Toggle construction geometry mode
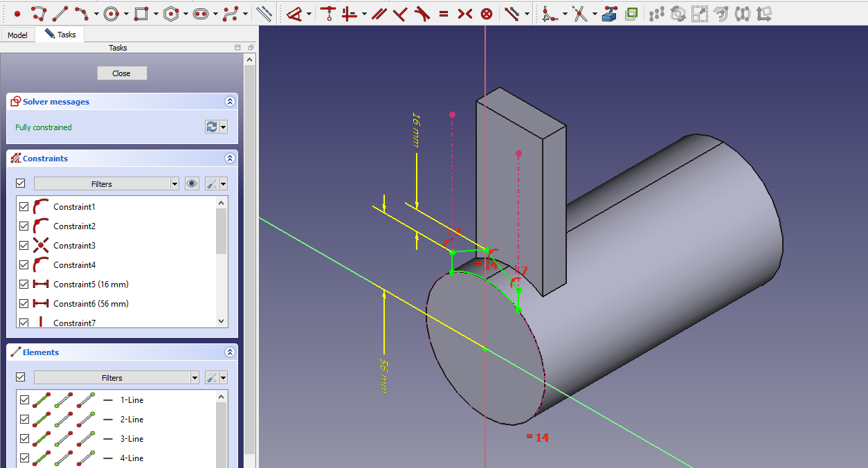The height and width of the screenshot is (468, 868). click(264, 13)
